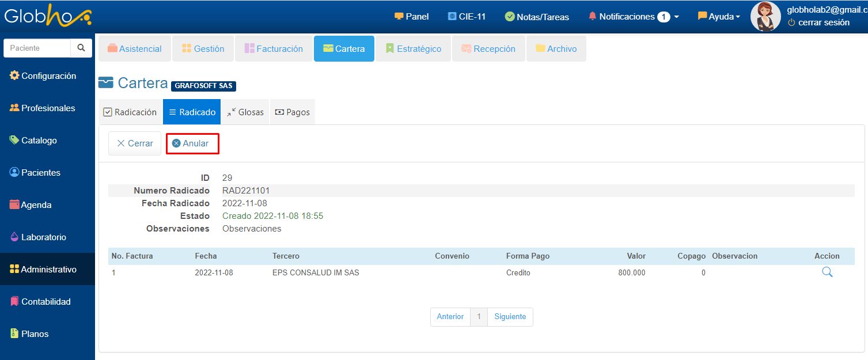Open the Panel dashboard link
This screenshot has width=868, height=360.
[x=411, y=17]
